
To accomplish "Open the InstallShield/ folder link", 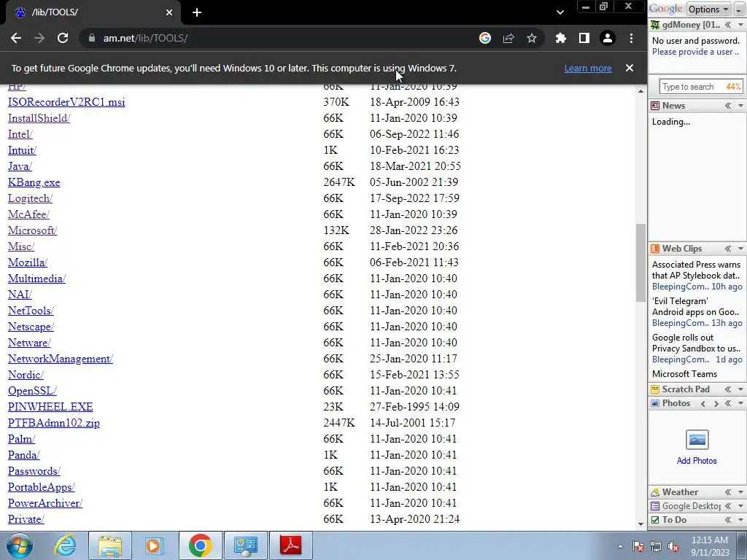I will click(39, 118).
